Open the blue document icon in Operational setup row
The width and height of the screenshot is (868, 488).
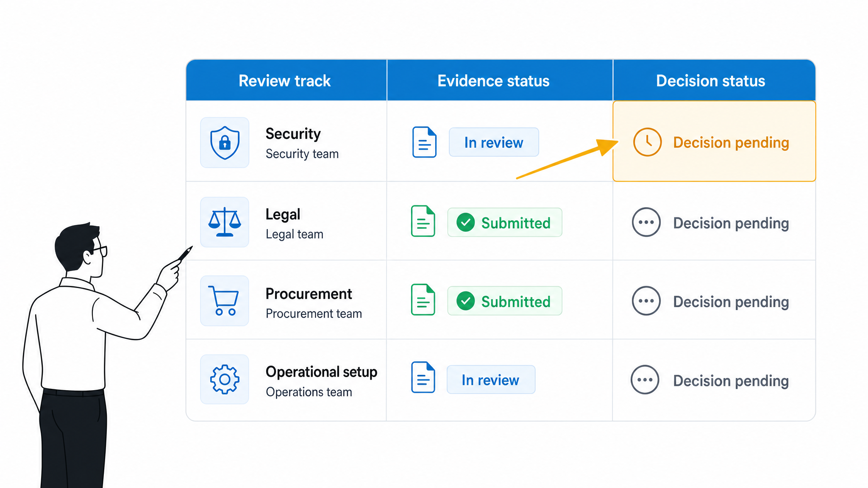pos(423,377)
